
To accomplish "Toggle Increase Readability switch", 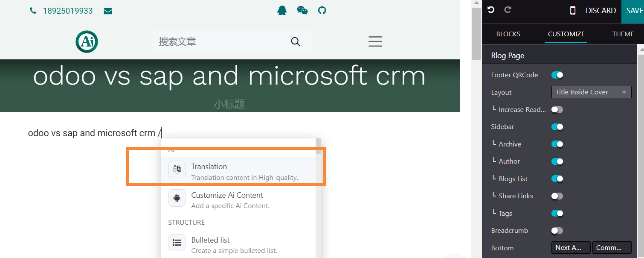I will click(x=557, y=110).
